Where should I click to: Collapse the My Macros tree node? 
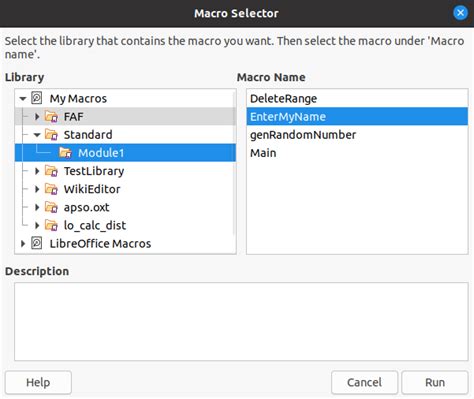(23, 99)
